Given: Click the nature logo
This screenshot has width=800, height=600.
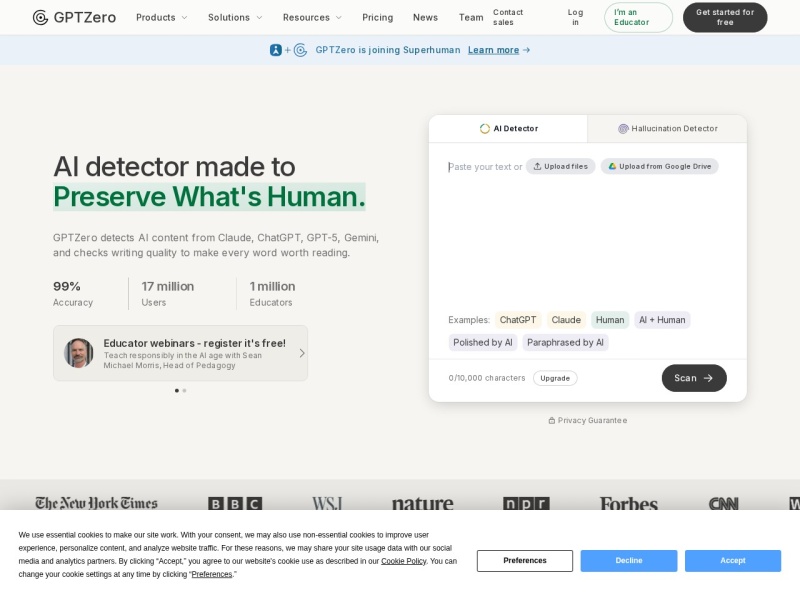Looking at the screenshot, I should (422, 504).
